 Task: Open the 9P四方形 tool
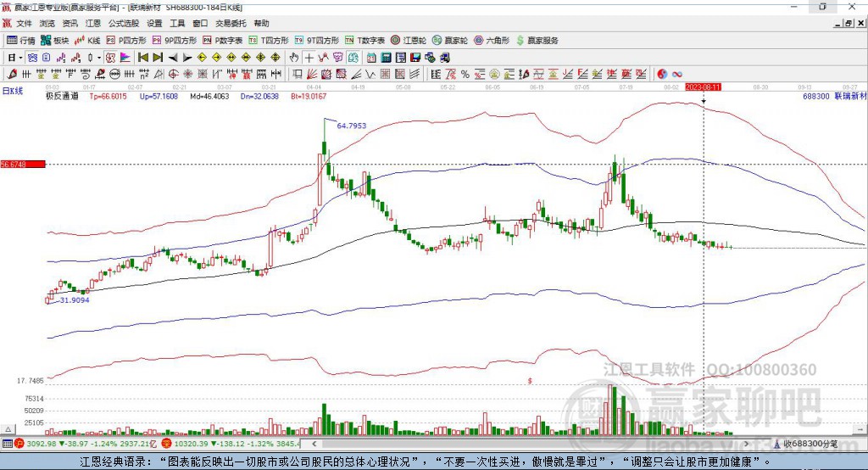[x=175, y=41]
